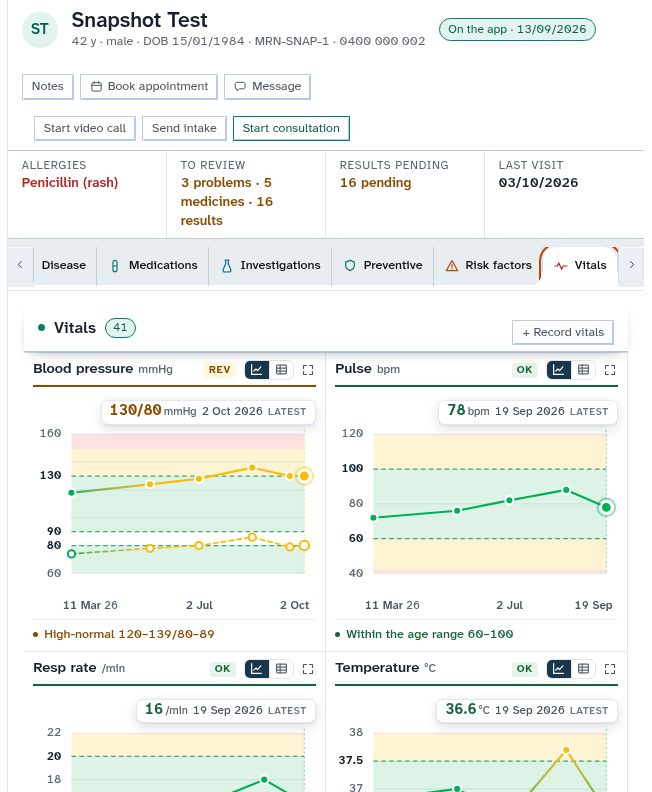Image resolution: width=652 pixels, height=792 pixels.
Task: Expand Pulse chart fullscreen
Action: (610, 370)
